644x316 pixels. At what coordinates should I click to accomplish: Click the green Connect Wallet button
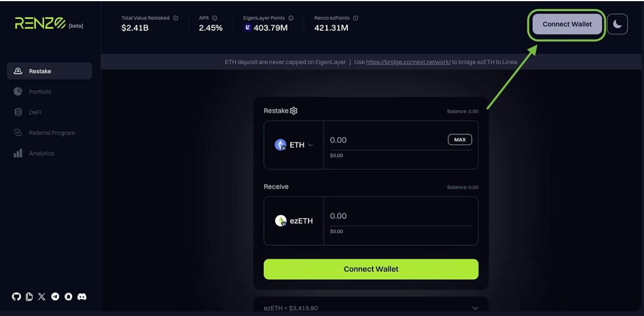(371, 269)
